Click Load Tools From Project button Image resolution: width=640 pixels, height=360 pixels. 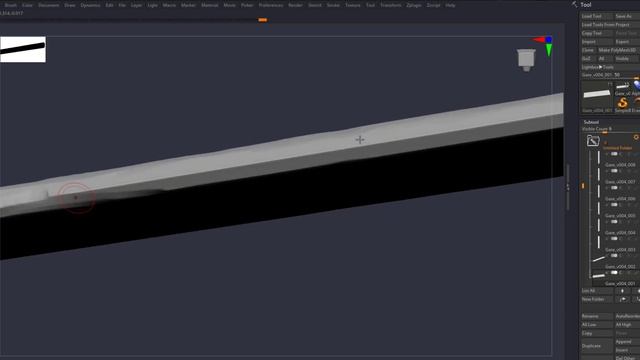(x=610, y=25)
